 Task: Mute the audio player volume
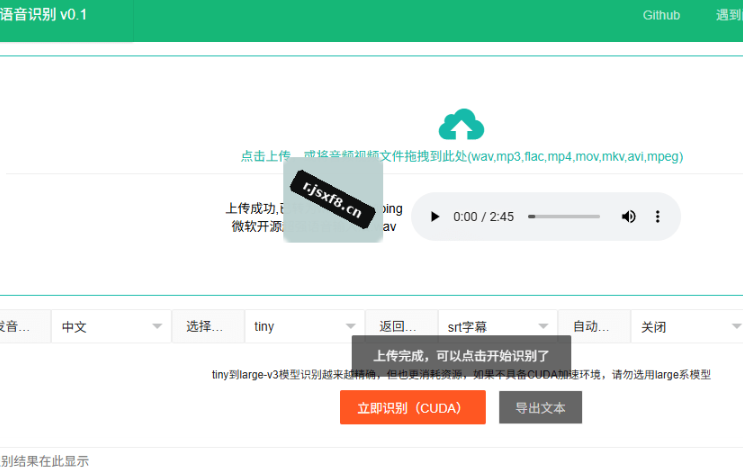pos(628,217)
